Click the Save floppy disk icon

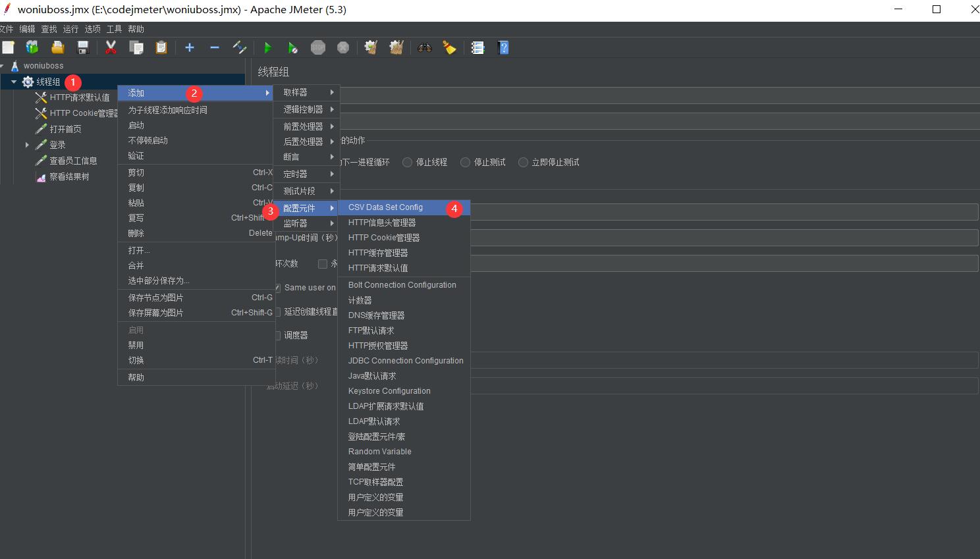(83, 47)
